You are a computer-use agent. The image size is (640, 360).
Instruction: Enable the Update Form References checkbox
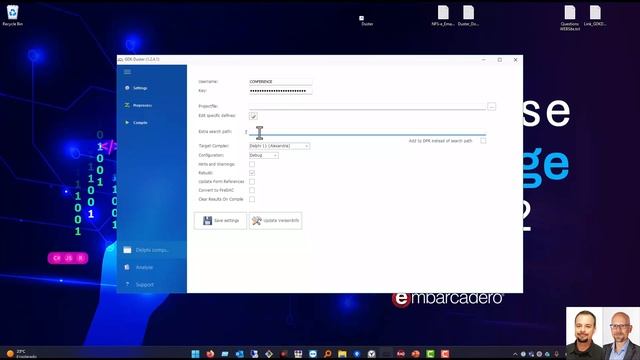pyautogui.click(x=252, y=182)
